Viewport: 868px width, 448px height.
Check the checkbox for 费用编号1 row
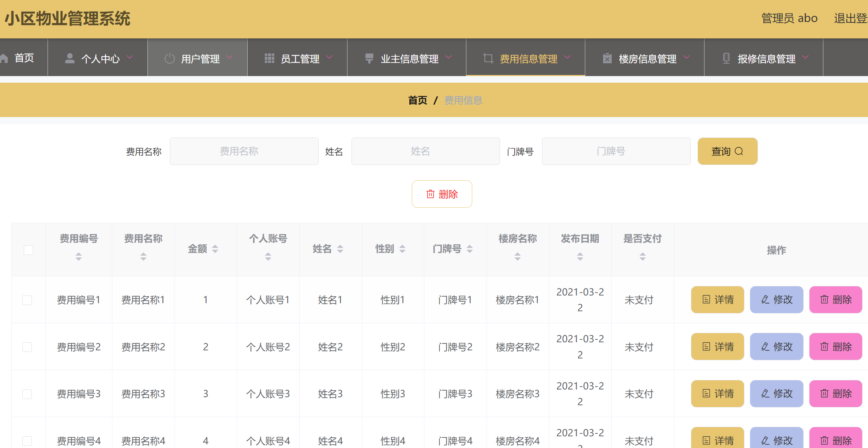[27, 300]
